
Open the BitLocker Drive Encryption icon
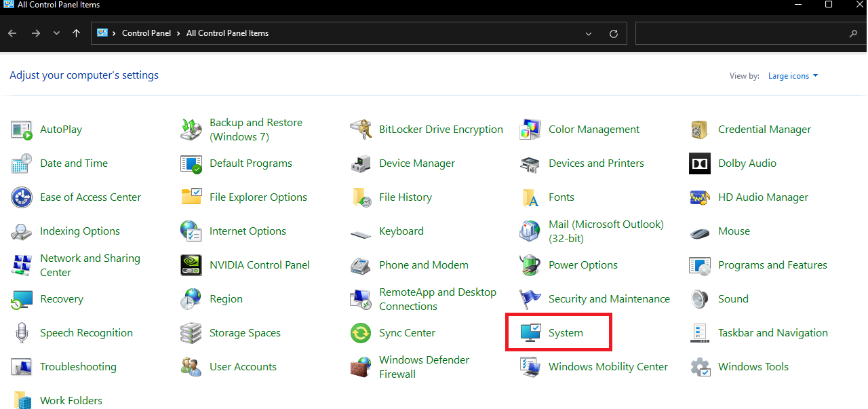click(361, 130)
